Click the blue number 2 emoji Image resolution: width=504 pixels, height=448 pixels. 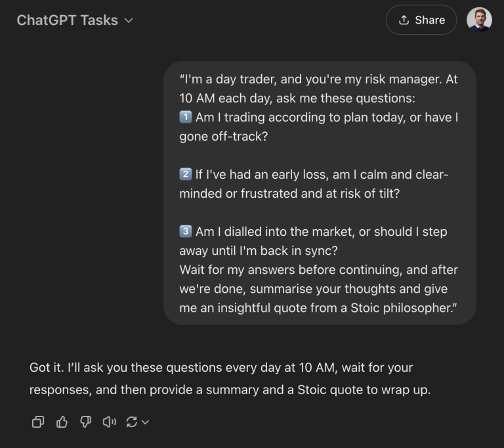pos(186,174)
